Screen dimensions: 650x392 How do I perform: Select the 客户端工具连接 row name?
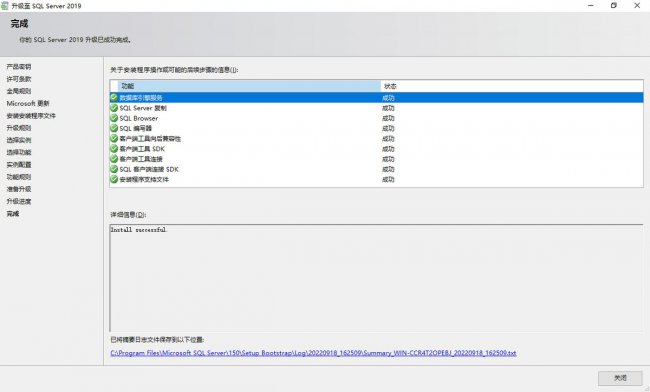141,159
